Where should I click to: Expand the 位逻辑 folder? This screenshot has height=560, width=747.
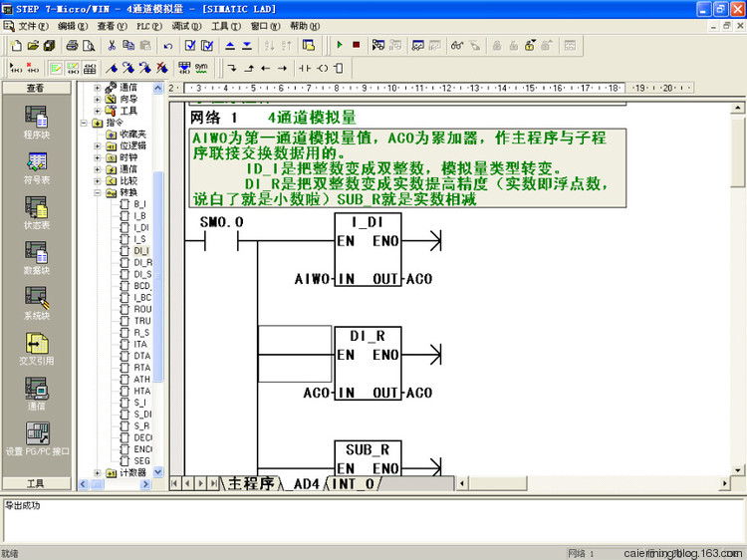(98, 146)
